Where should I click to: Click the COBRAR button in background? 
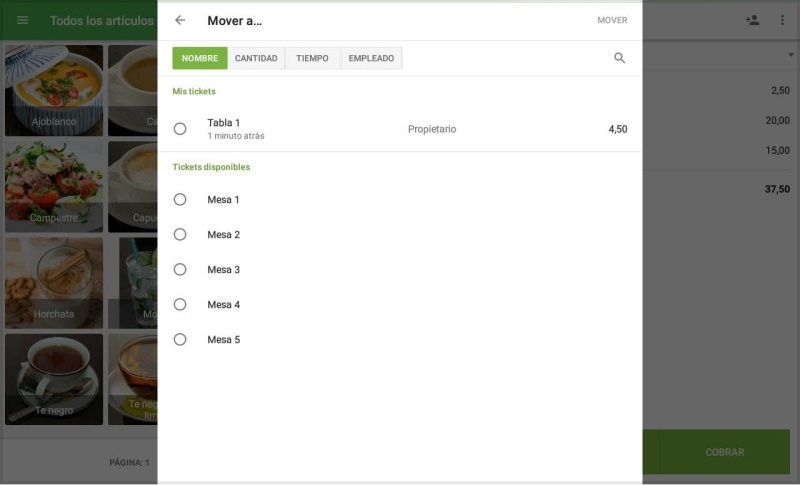pos(724,452)
